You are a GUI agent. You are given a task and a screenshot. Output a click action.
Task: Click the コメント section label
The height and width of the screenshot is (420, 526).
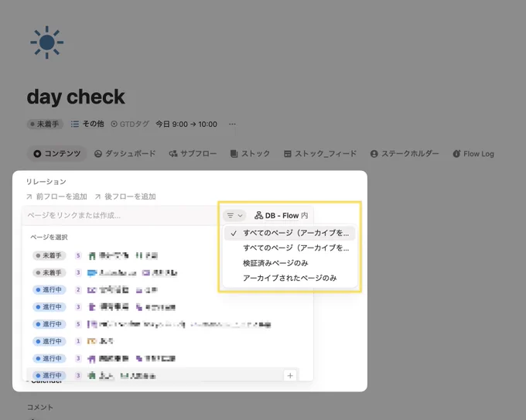tap(40, 408)
